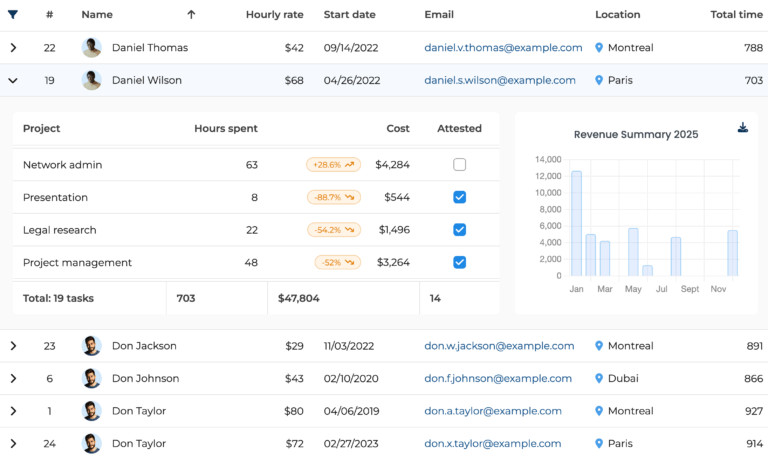
Task: Click the filter icon in table header
Action: pos(13,15)
